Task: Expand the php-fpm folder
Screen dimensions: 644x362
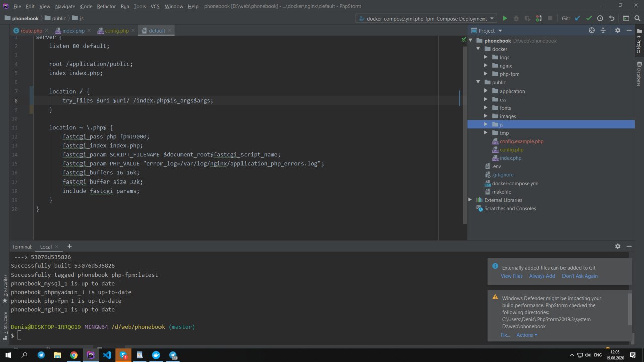Action: point(486,74)
